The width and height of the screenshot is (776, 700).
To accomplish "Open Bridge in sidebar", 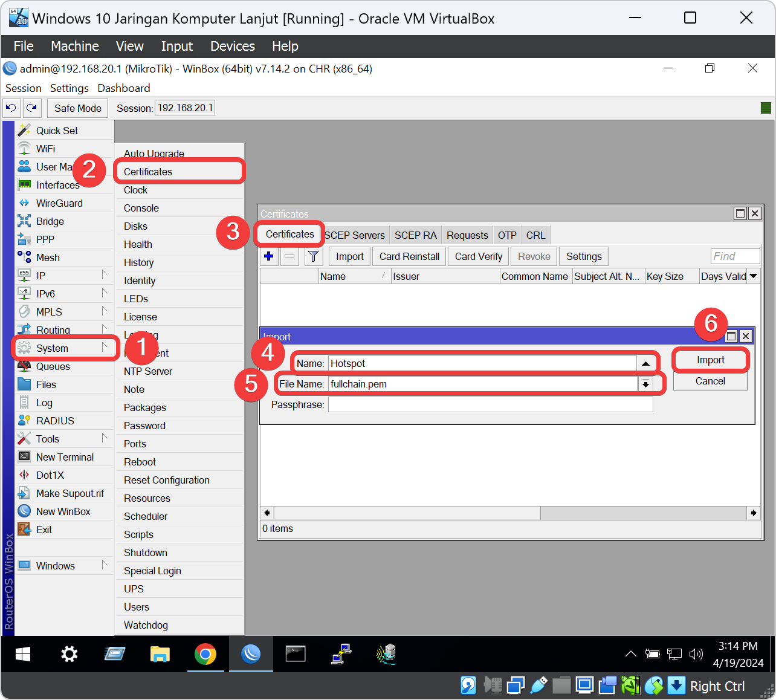I will pos(50,221).
